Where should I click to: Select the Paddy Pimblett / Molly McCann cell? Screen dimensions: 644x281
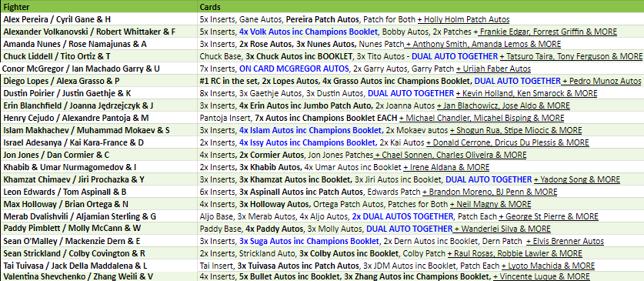(98, 229)
